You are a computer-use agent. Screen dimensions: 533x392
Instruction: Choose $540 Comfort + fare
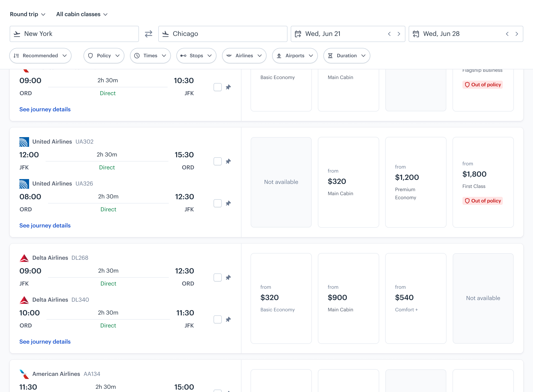(x=416, y=298)
